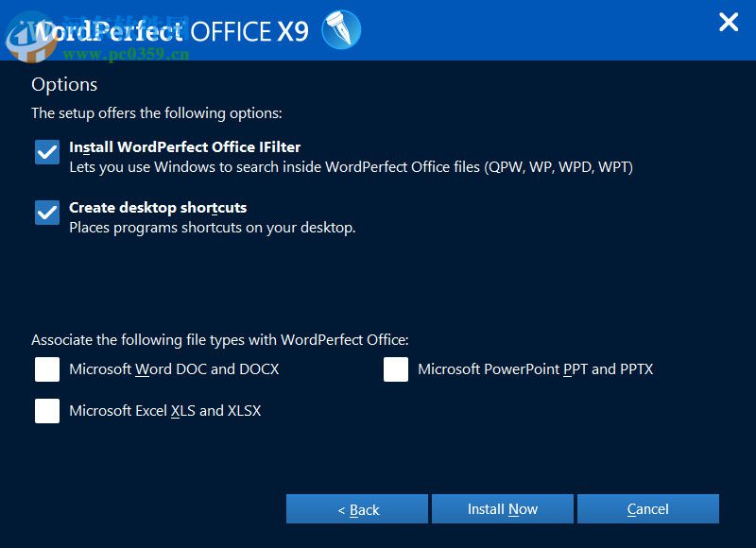Screen dimensions: 756x548
Task: Click the X to close the installer
Action: click(728, 22)
